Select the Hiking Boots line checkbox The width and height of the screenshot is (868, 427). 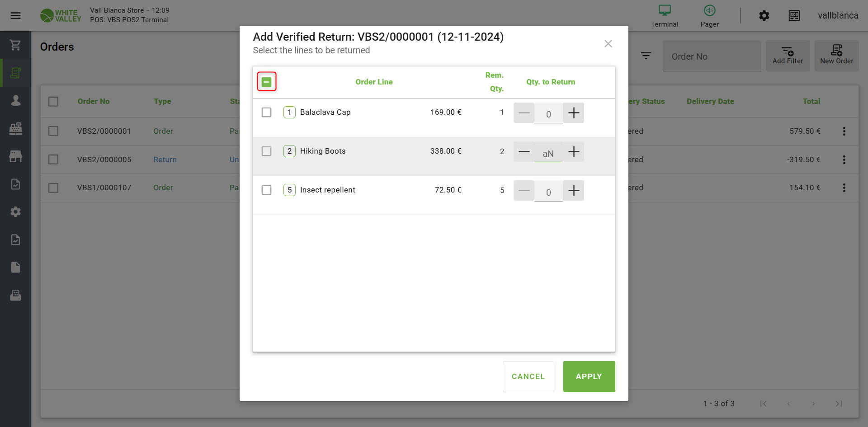tap(267, 151)
